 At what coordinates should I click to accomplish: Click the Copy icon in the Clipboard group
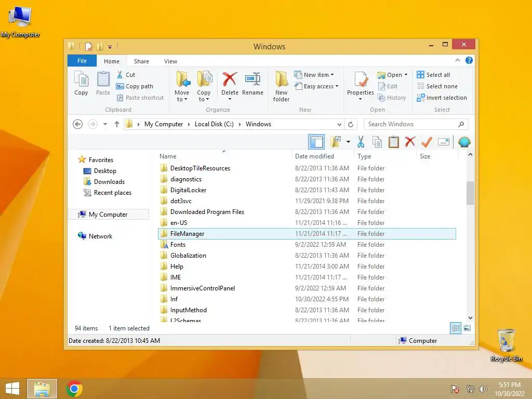tap(81, 84)
